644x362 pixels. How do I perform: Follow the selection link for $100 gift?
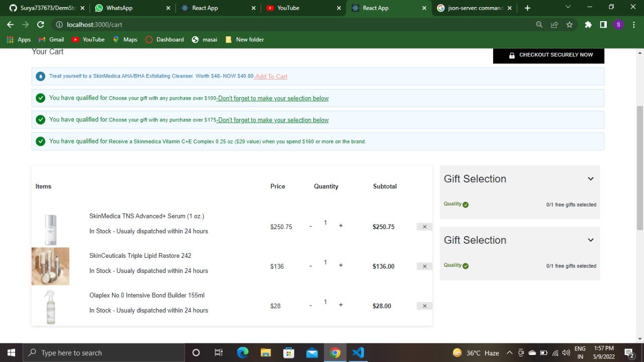tap(273, 98)
